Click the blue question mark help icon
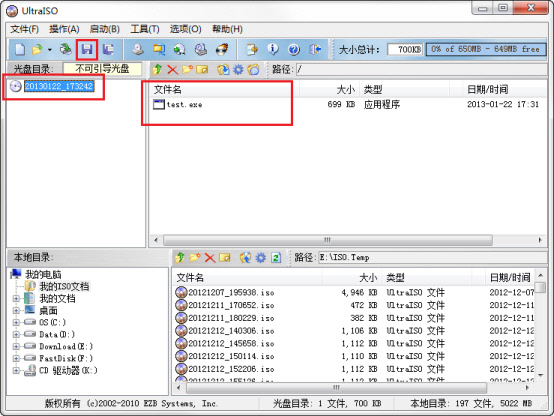This screenshot has height=416, width=554. 294,49
